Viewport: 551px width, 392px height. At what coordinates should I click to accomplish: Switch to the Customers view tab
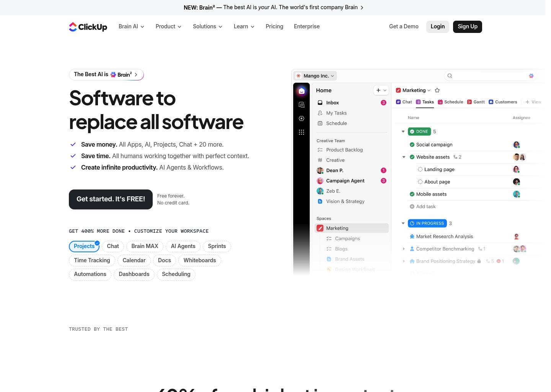pyautogui.click(x=503, y=102)
